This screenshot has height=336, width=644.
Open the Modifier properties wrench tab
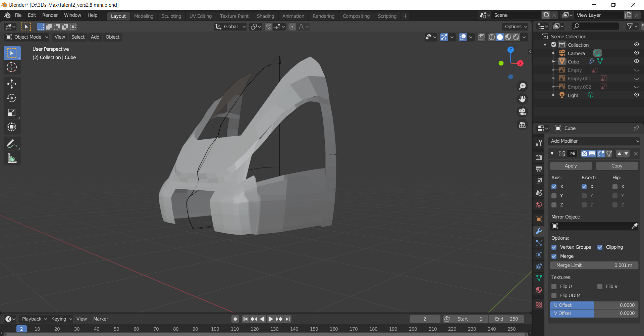click(539, 231)
